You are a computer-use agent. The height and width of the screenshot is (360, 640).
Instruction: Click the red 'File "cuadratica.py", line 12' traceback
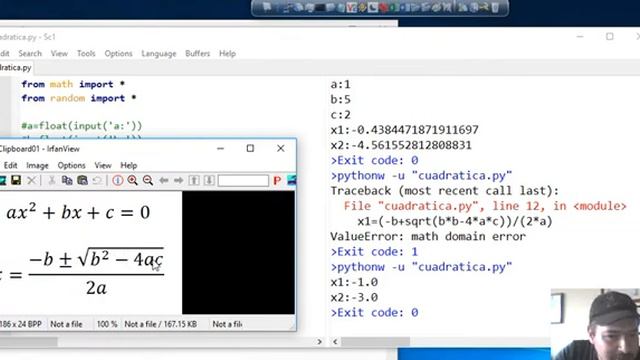(485, 206)
